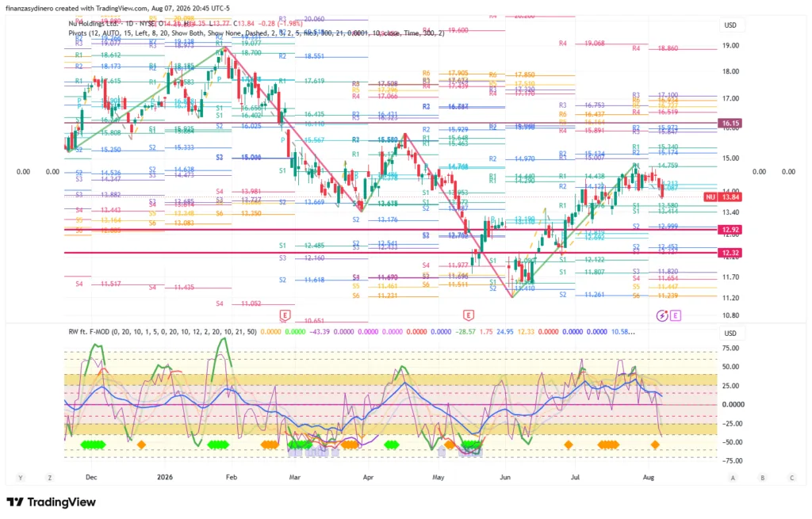Click the August earnings E marker
Image resolution: width=812 pixels, height=519 pixels.
tap(676, 315)
